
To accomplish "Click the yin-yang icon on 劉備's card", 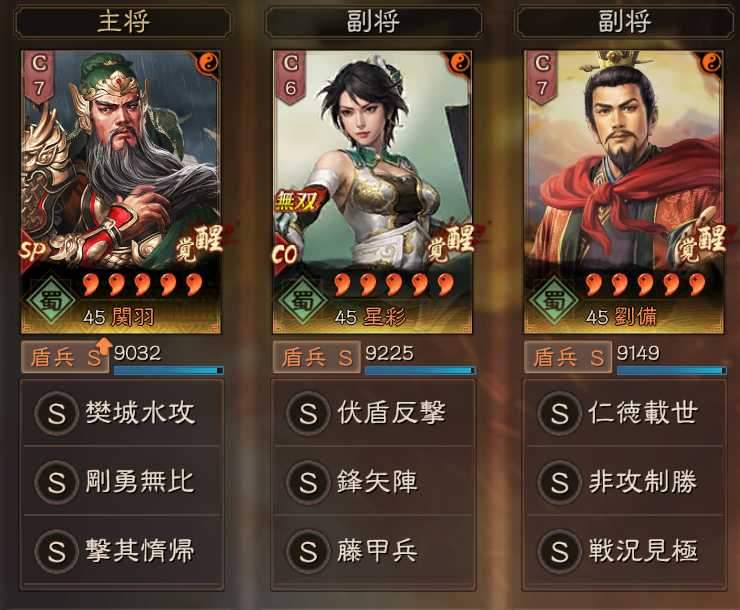I will coord(711,62).
